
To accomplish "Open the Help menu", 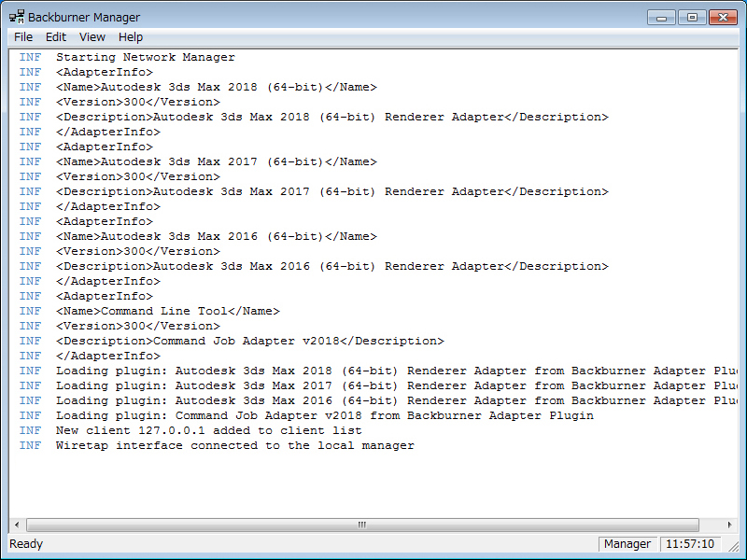I will point(131,37).
